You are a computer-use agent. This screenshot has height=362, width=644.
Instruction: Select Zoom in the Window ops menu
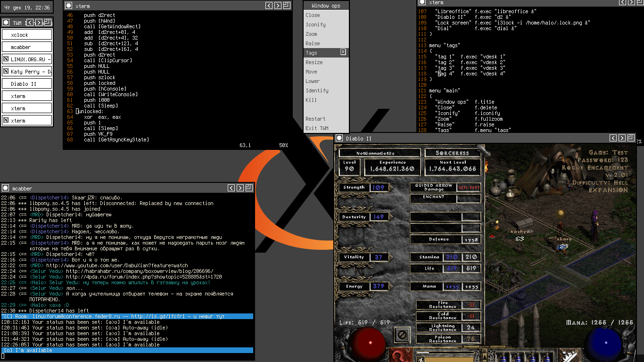[x=326, y=34]
